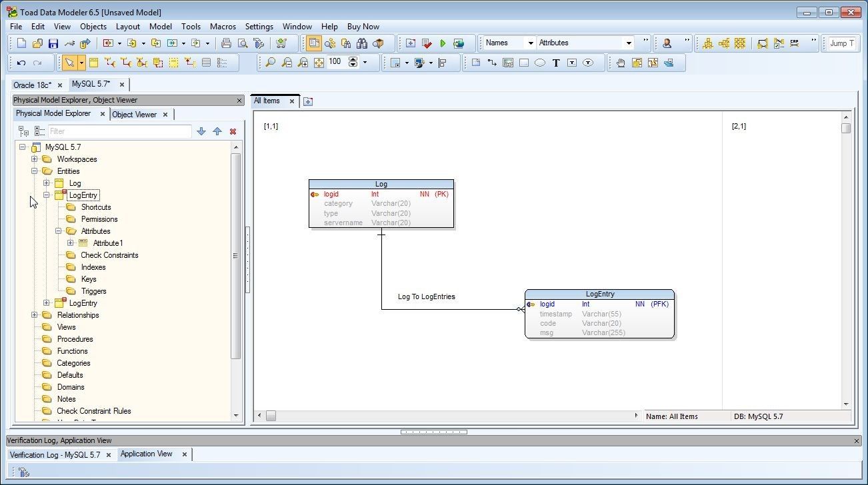Select the Entity tool in toolbar
The width and height of the screenshot is (868, 485).
tap(94, 63)
